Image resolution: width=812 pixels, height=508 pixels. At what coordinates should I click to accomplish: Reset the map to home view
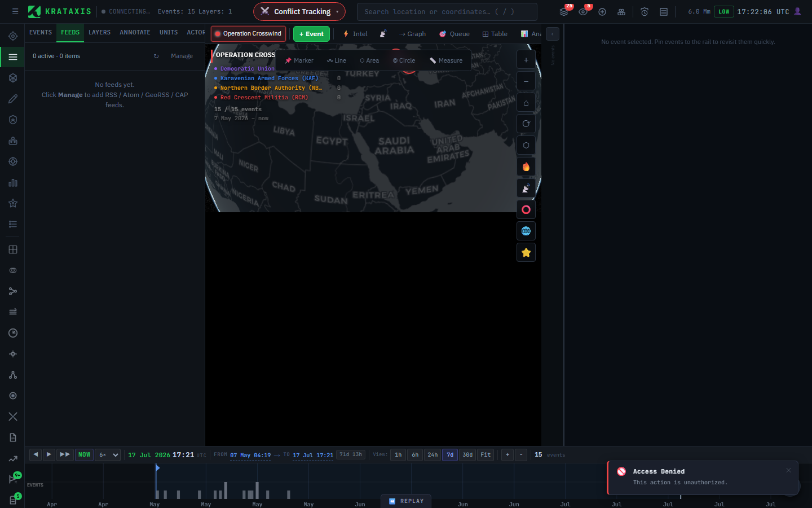[526, 103]
